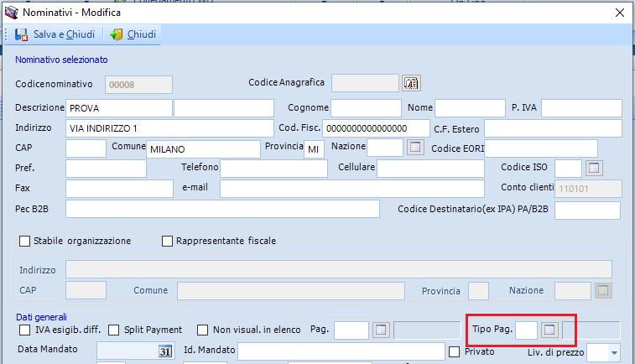Click Chiudi toolbar button
The image size is (635, 364).
point(133,34)
